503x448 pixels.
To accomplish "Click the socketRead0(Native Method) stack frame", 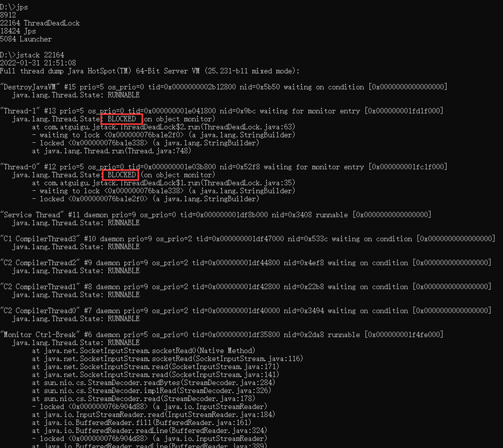I will click(x=143, y=351).
